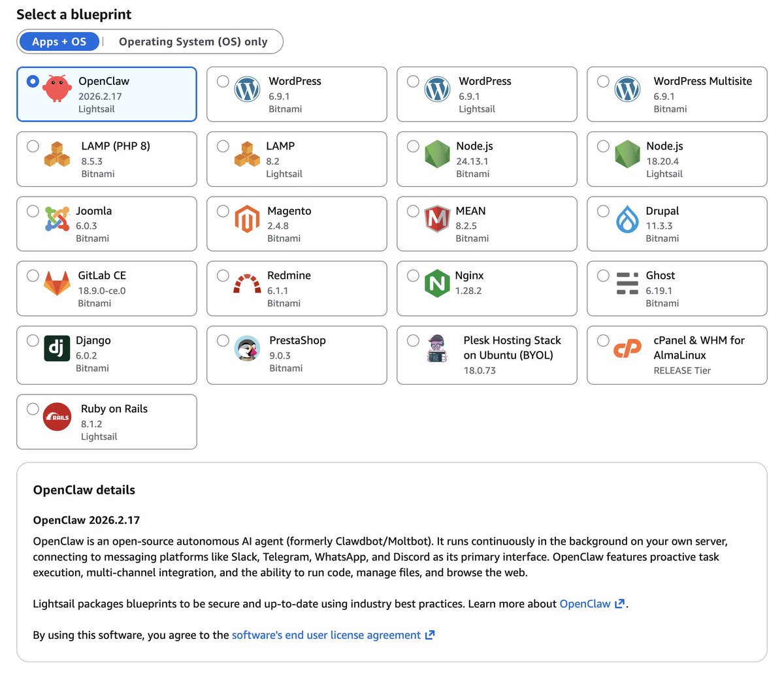This screenshot has width=784, height=674.
Task: Click the PrestaShop penguin icon
Action: click(x=247, y=348)
